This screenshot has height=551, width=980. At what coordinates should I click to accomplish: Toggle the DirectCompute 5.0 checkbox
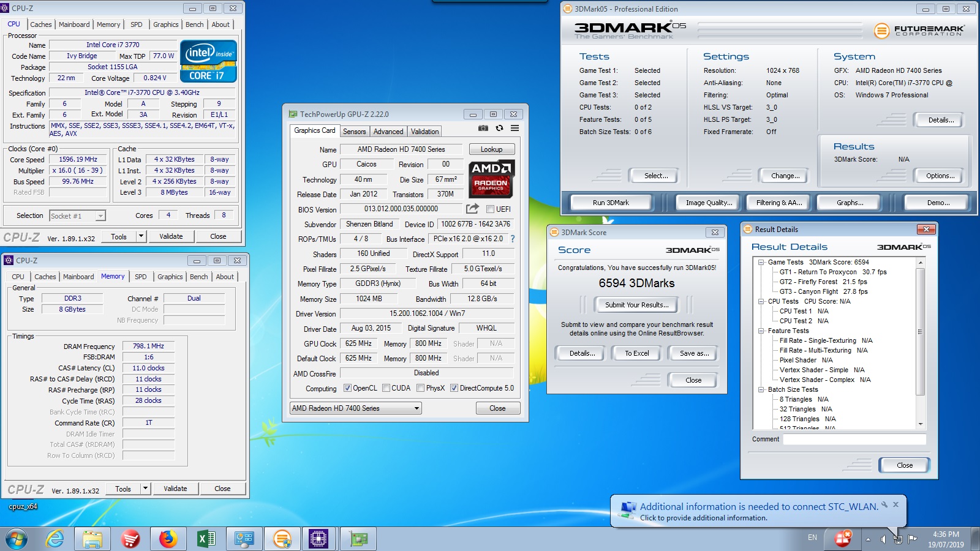[x=454, y=388]
